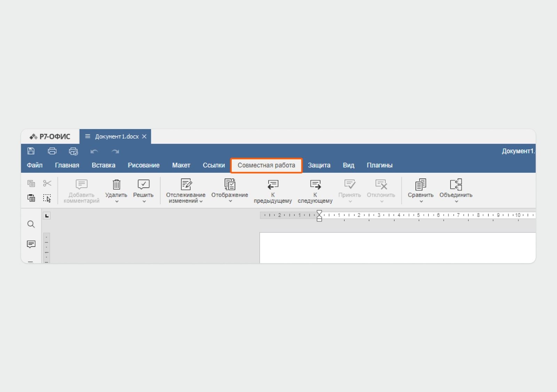
Task: Undo the last action
Action: 94,151
